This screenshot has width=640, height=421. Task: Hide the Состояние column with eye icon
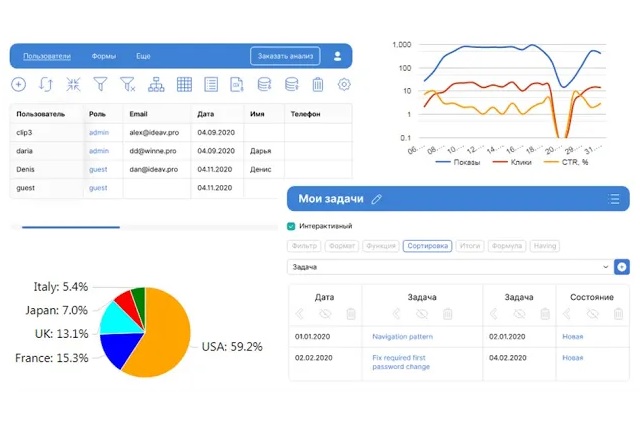(x=592, y=314)
